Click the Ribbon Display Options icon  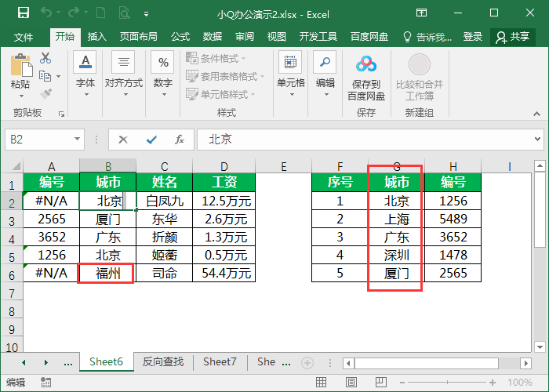point(422,13)
